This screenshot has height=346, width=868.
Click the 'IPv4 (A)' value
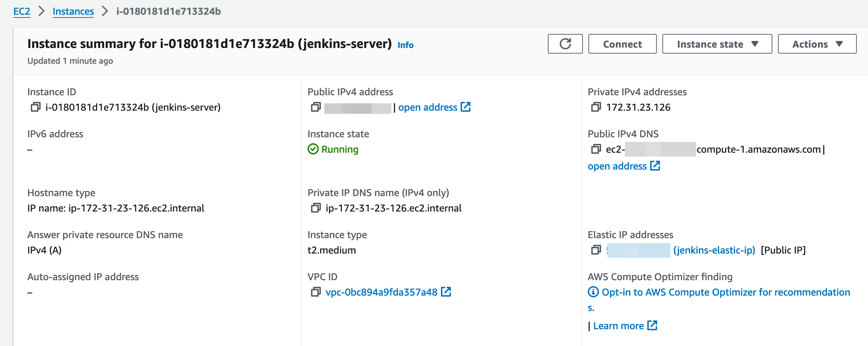coord(44,250)
